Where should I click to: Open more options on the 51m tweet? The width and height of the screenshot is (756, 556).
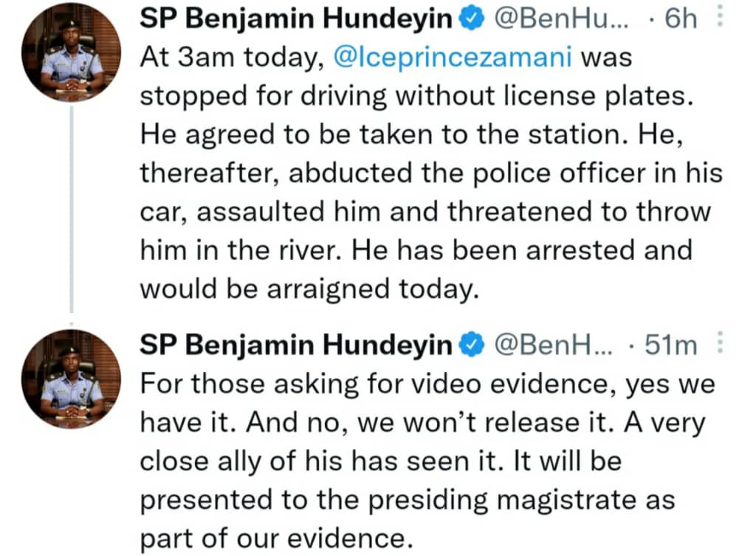point(720,344)
